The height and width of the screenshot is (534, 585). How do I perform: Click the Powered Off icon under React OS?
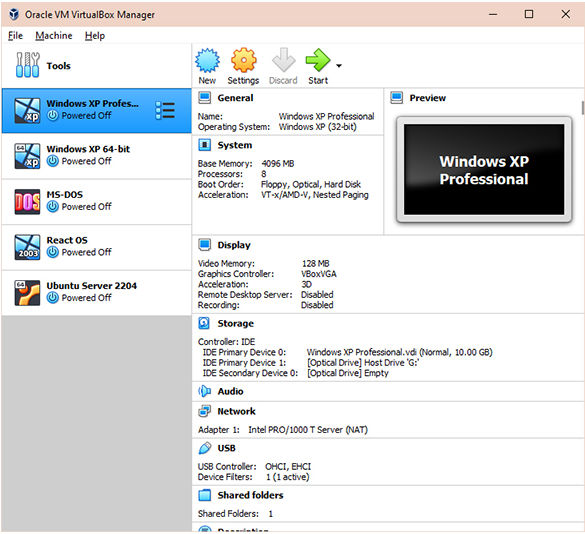[x=53, y=252]
